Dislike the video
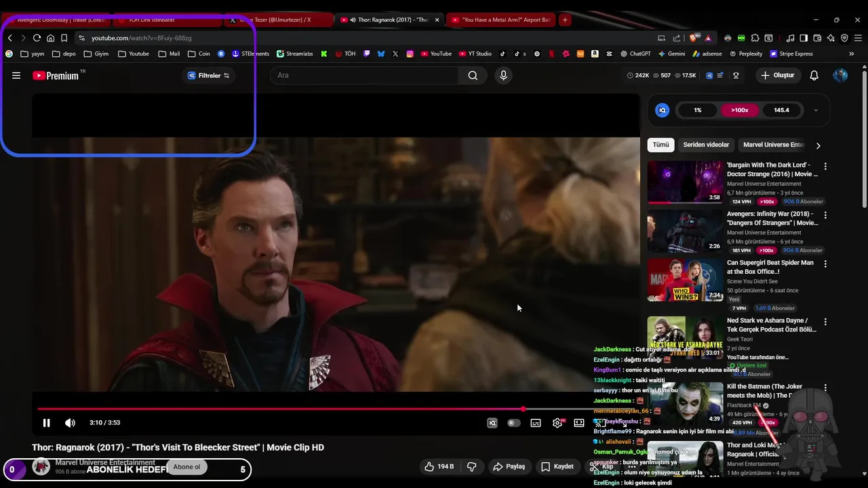Image resolution: width=868 pixels, height=488 pixels. [x=472, y=466]
